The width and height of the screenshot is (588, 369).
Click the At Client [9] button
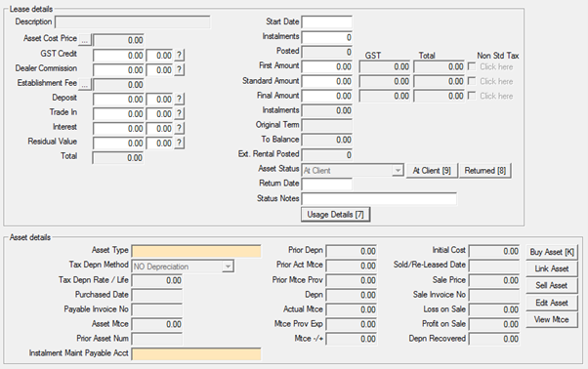click(432, 171)
